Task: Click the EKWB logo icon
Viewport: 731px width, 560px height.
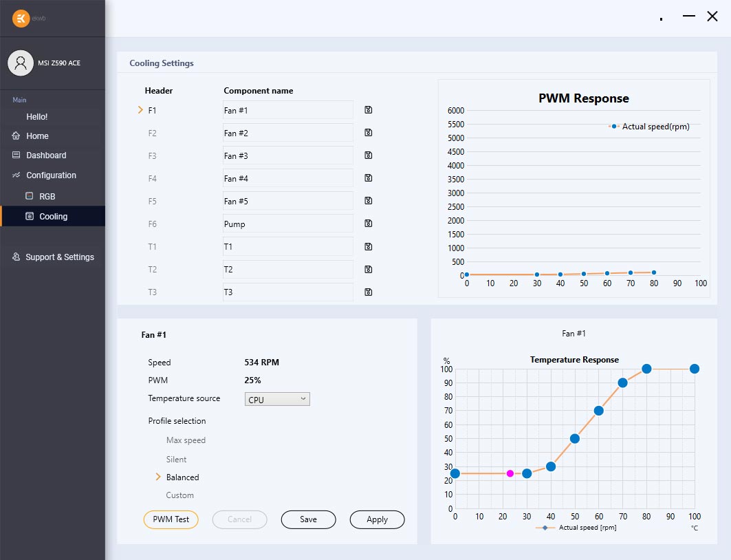Action: (x=21, y=18)
